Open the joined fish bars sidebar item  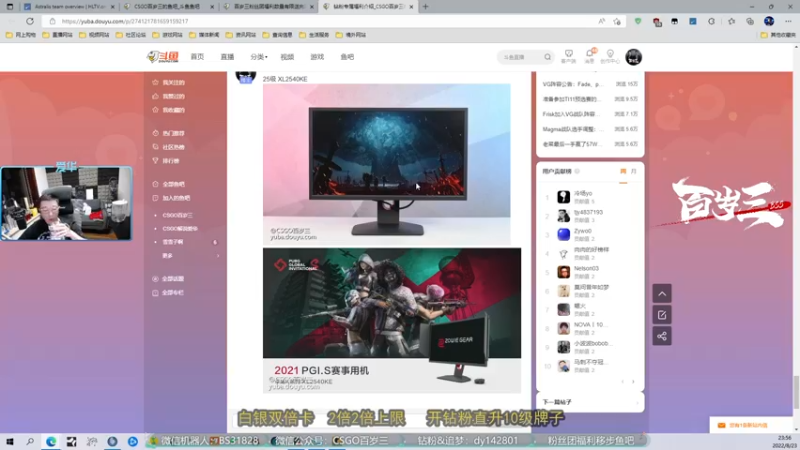pos(171,198)
